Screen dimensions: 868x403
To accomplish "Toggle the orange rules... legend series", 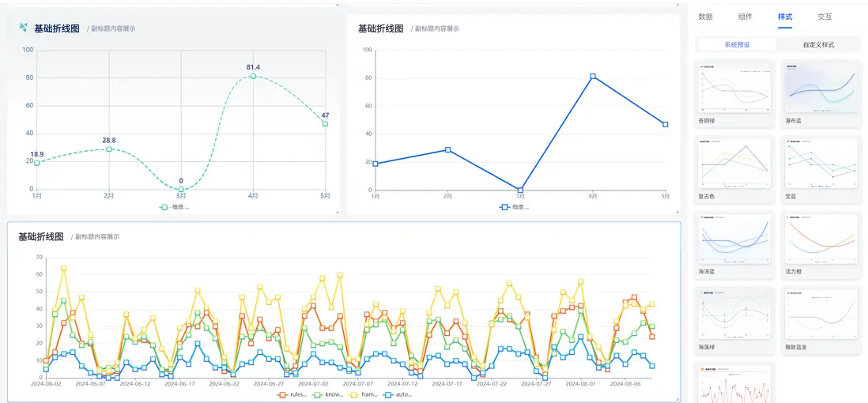I will click(292, 394).
